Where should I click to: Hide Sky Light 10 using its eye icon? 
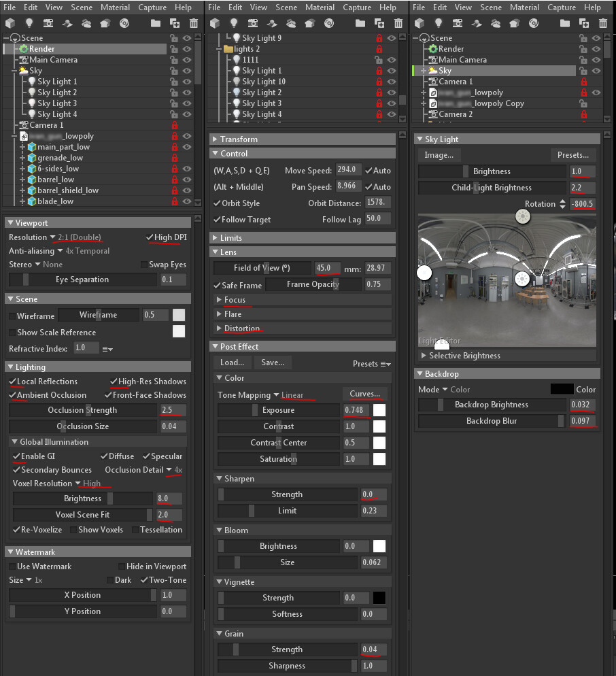click(392, 82)
